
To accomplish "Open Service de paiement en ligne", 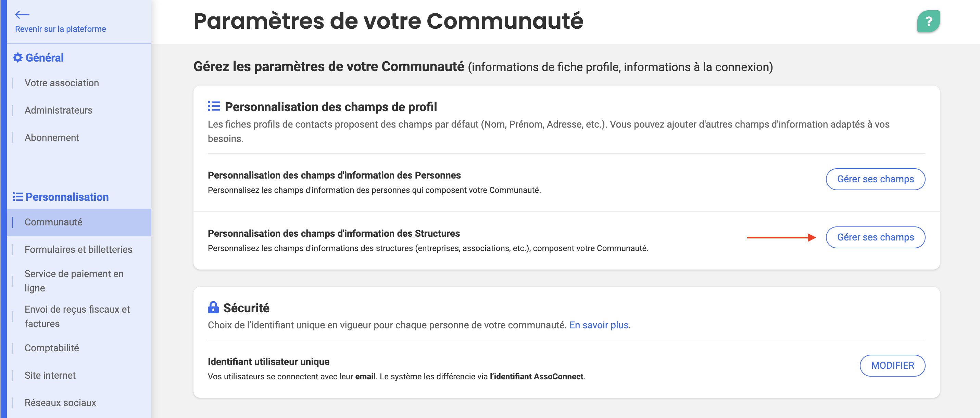I will pyautogui.click(x=74, y=281).
